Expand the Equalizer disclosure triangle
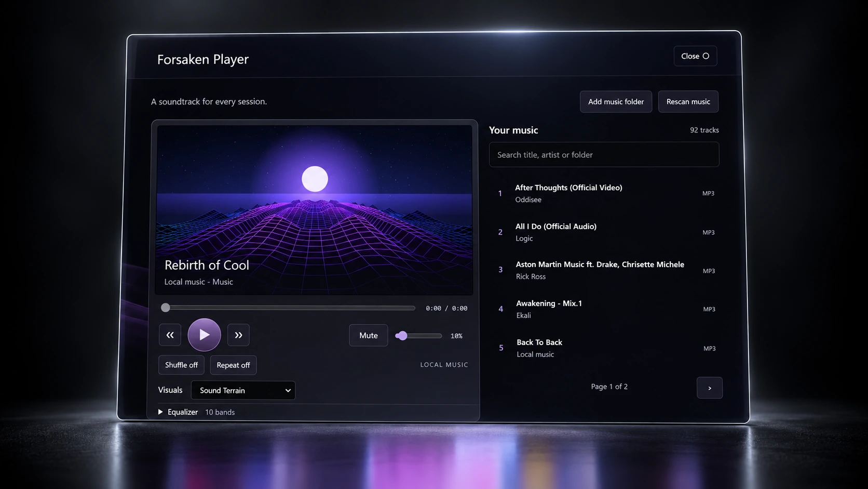Image resolution: width=868 pixels, height=489 pixels. (x=160, y=412)
